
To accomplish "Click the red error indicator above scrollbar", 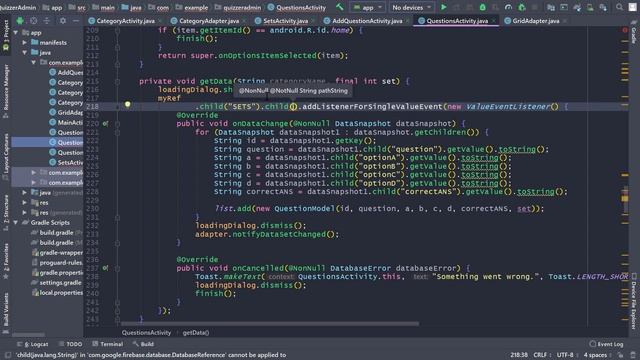I will 625,30.
